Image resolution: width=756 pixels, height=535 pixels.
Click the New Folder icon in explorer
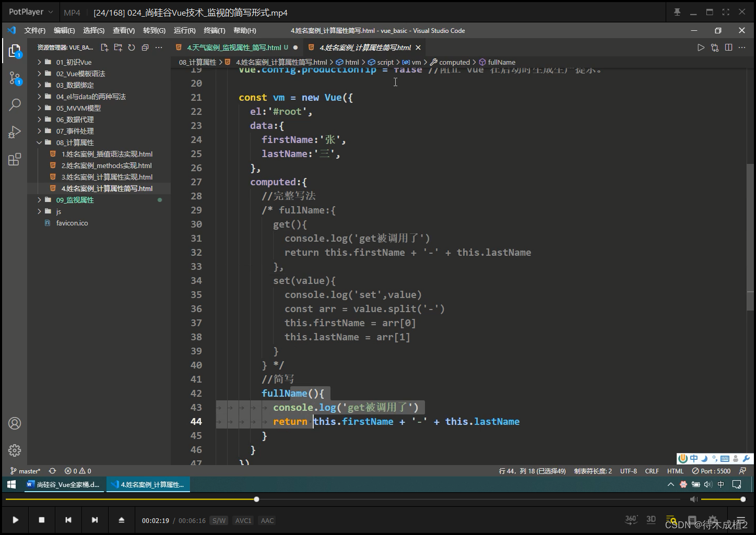[x=118, y=47]
